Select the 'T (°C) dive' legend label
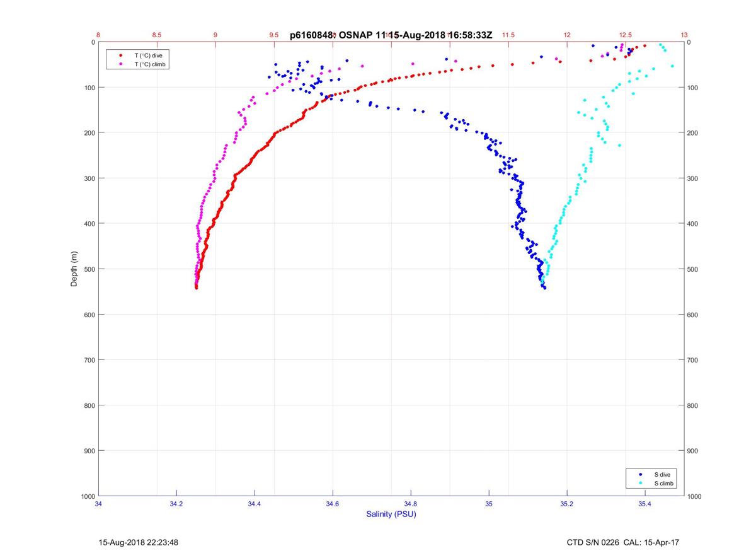Viewport: 756px width, 558px height. pos(148,56)
